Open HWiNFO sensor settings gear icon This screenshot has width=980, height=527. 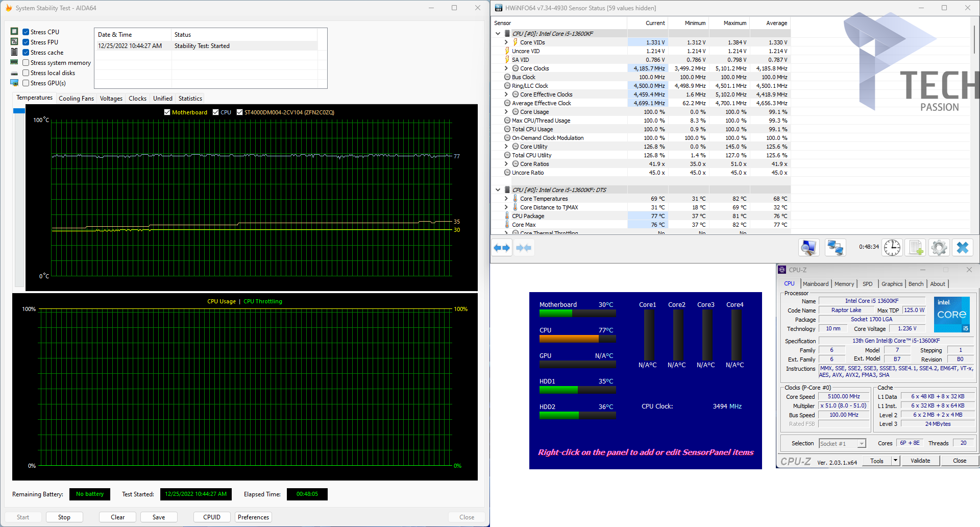939,248
